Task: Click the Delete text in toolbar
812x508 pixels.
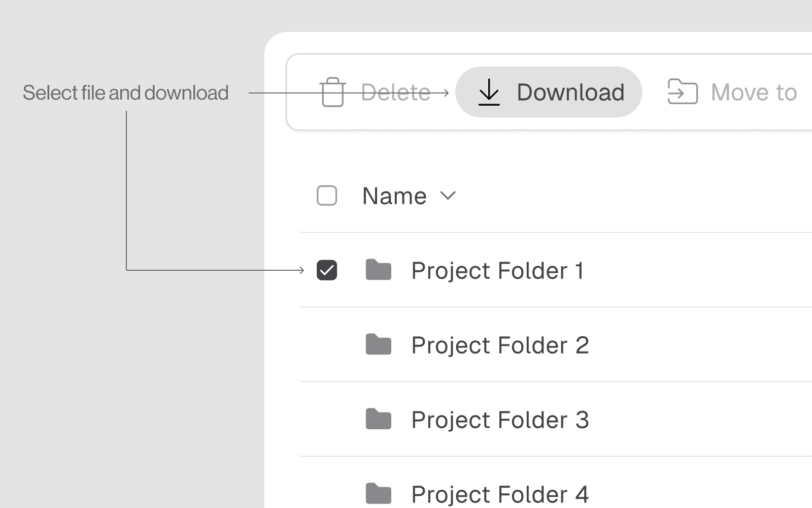Action: [x=395, y=92]
